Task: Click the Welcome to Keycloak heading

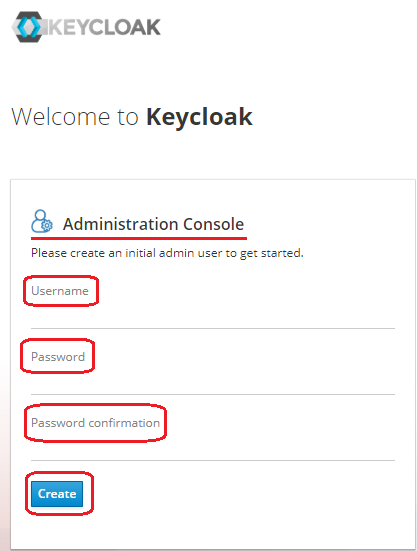Action: (x=132, y=117)
